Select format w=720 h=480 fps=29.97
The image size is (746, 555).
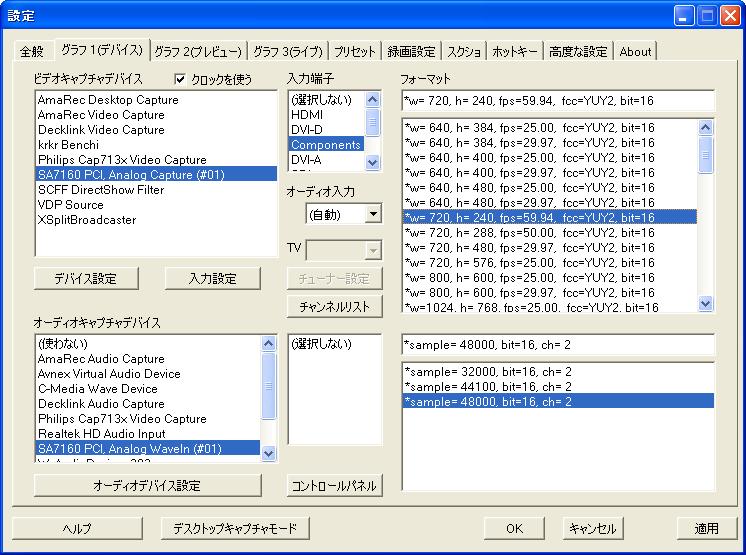point(550,248)
